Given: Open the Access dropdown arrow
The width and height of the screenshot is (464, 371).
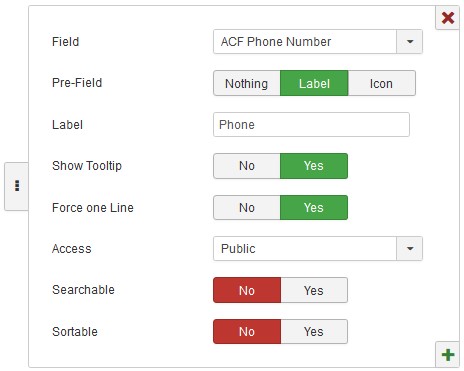Looking at the screenshot, I should 410,249.
